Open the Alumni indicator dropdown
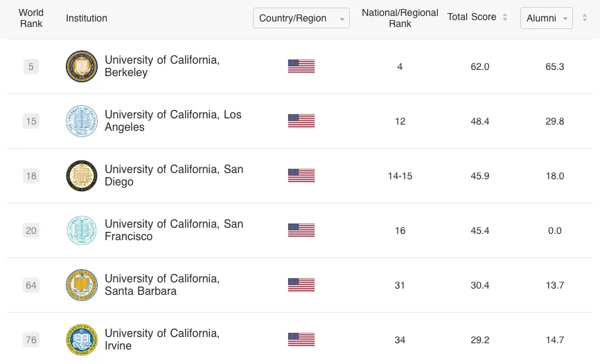This screenshot has height=364, width=600. (546, 18)
